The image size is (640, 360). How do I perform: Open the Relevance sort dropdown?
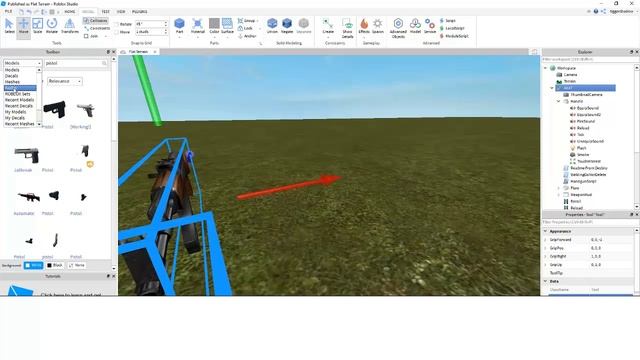pyautogui.click(x=64, y=81)
